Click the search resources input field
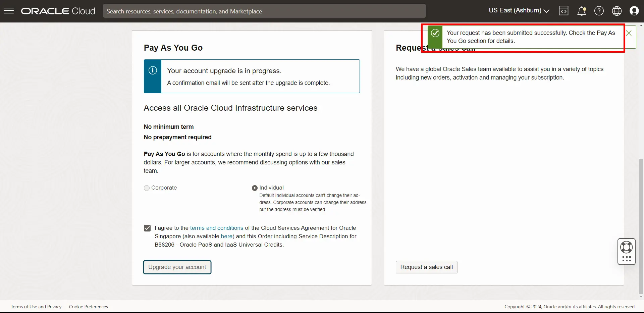Viewport: 644px width, 313px height. click(264, 11)
